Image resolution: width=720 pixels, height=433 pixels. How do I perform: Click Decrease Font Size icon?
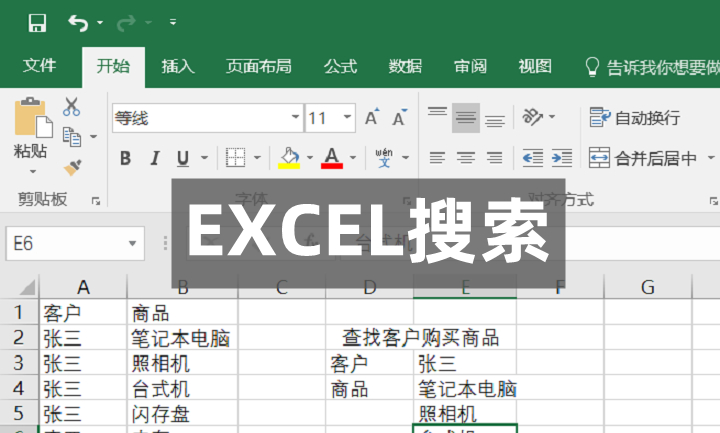[x=399, y=118]
